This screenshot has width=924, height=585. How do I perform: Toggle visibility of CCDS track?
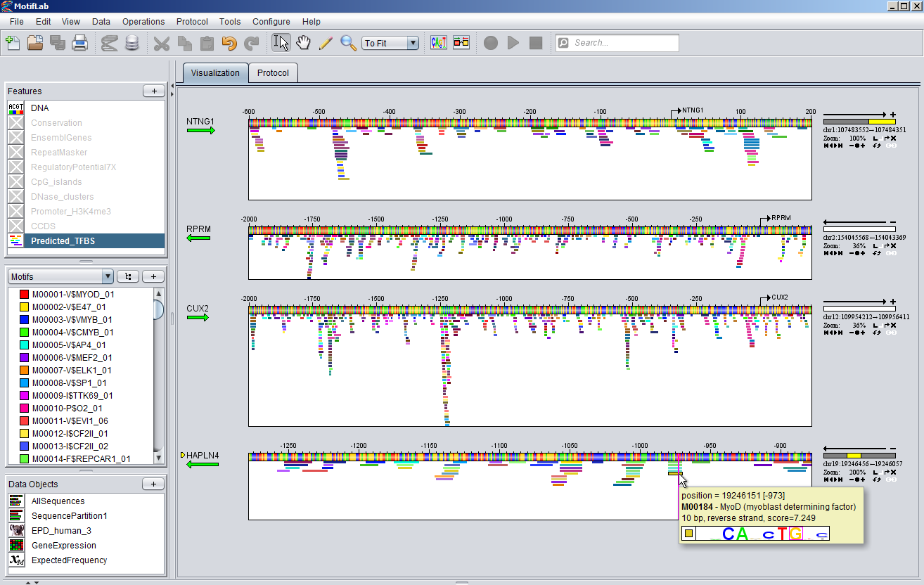(x=16, y=226)
